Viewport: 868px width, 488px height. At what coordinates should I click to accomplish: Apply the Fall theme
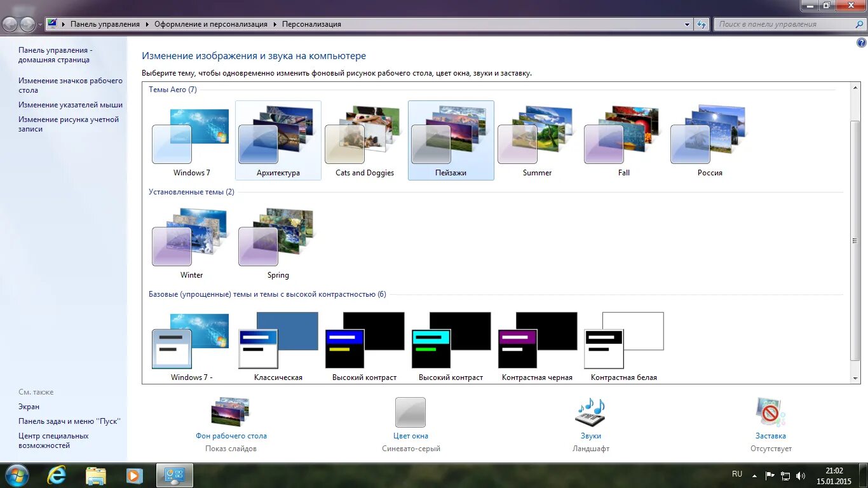(624, 141)
